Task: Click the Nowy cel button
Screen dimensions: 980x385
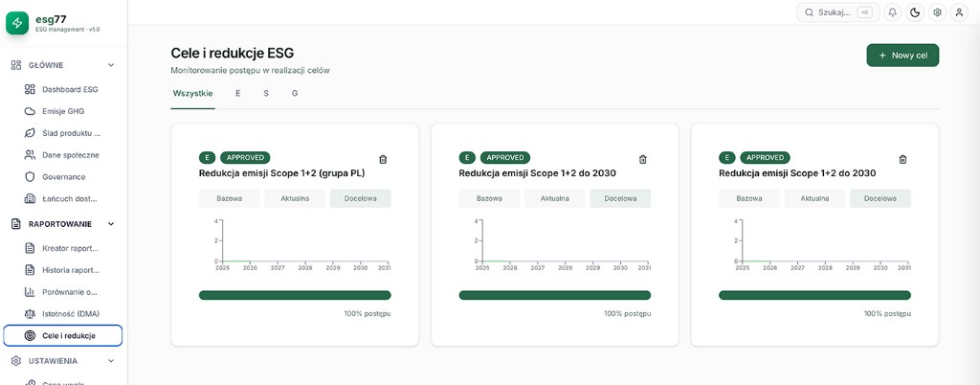Action: (x=902, y=55)
